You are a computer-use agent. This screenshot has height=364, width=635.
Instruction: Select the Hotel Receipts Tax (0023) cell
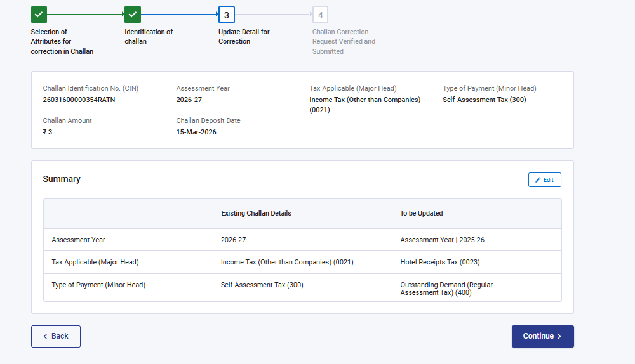[x=440, y=262]
